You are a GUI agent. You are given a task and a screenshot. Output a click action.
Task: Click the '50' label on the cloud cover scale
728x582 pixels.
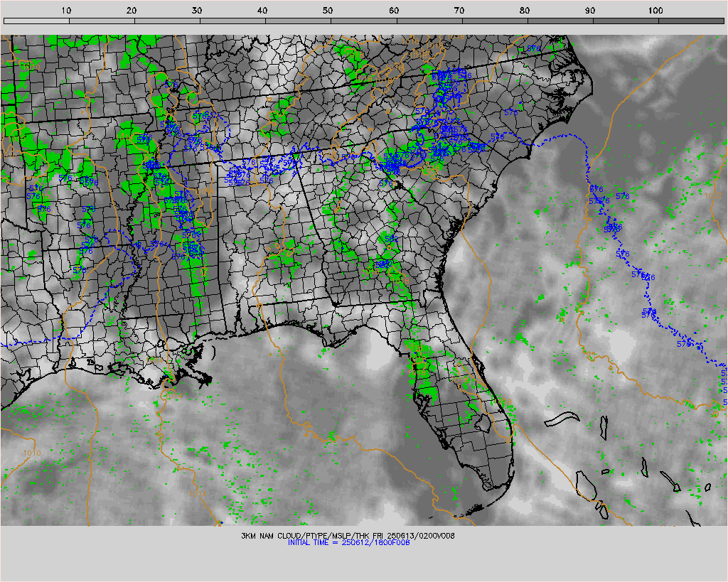[x=328, y=11]
